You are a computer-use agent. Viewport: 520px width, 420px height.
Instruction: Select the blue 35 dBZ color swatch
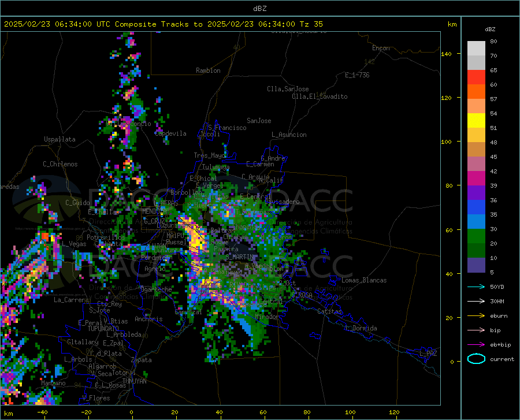tap(476, 207)
